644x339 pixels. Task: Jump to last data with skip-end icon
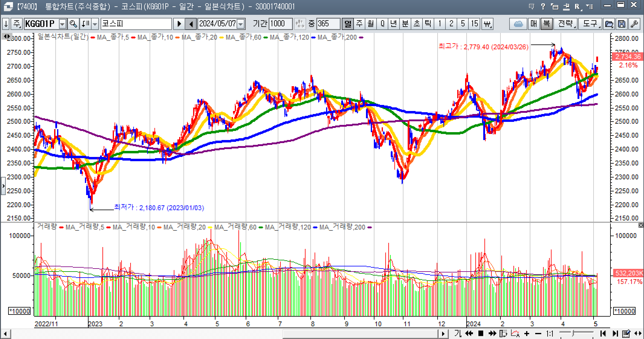click(615, 334)
